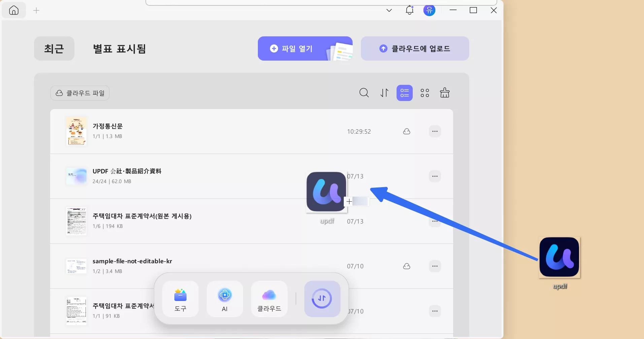Screen dimensions: 644x339
Task: Click the 10:29:52 timestamp of 가정통신문
Action: 359,132
